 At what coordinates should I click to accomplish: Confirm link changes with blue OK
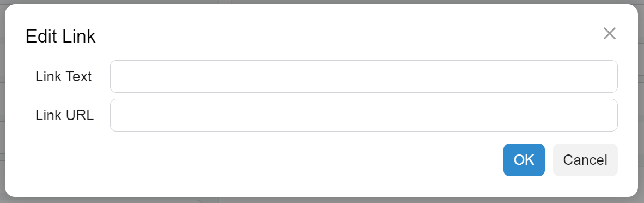(524, 160)
